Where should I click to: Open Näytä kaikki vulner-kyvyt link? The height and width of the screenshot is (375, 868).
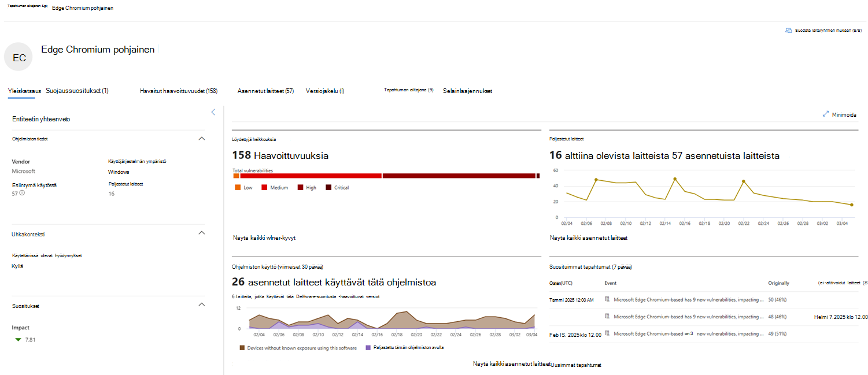point(265,237)
